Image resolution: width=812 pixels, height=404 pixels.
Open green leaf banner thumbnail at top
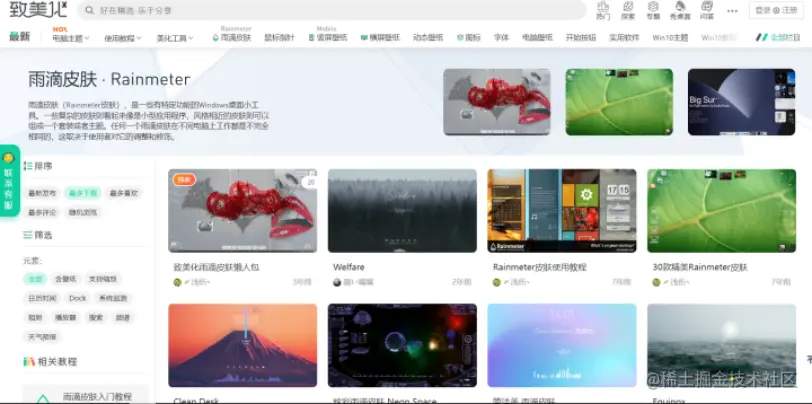(x=619, y=102)
